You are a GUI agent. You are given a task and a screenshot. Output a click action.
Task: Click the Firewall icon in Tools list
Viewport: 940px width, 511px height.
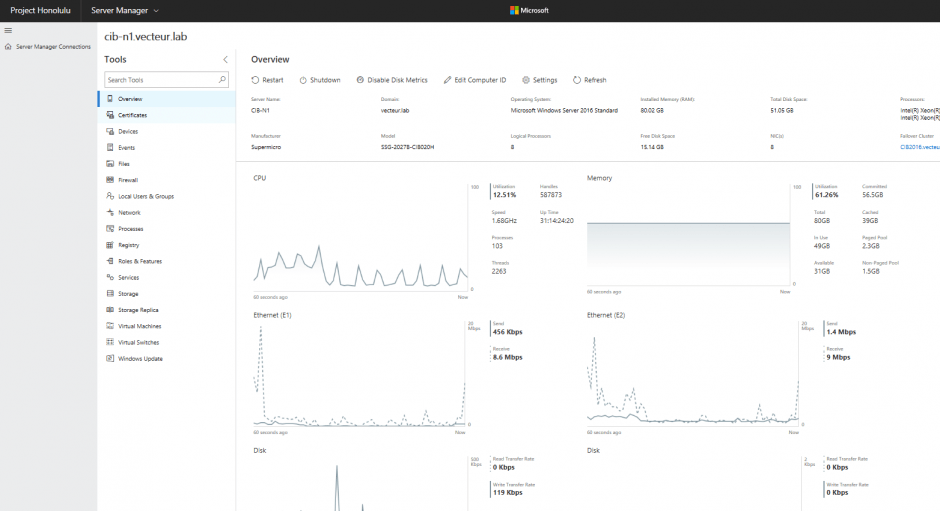(108, 180)
